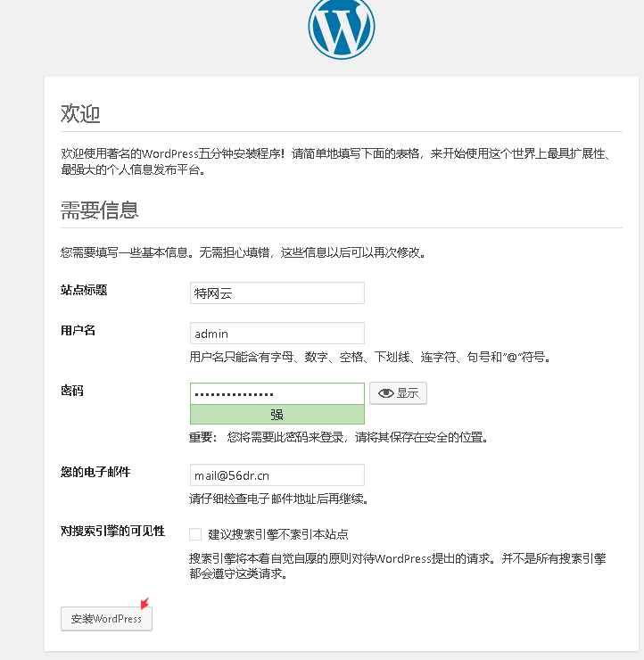644x660 pixels.
Task: Check the 建议搜索引擎不索引本站点 checkbox
Action: pyautogui.click(x=195, y=534)
